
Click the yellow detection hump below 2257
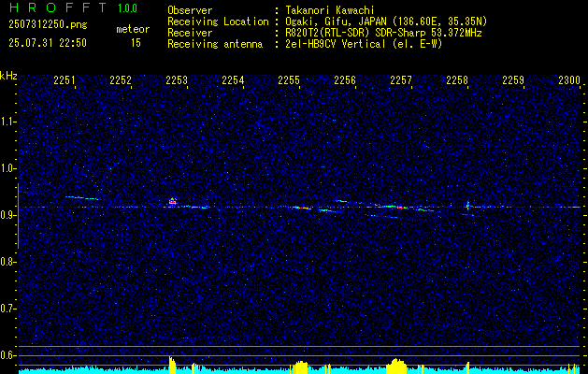(396, 367)
